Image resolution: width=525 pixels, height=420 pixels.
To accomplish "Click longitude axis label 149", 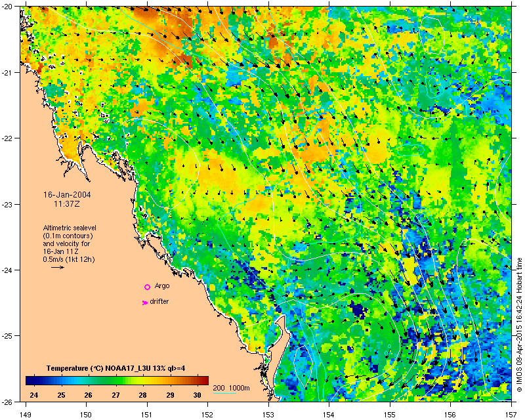I will click(26, 415).
